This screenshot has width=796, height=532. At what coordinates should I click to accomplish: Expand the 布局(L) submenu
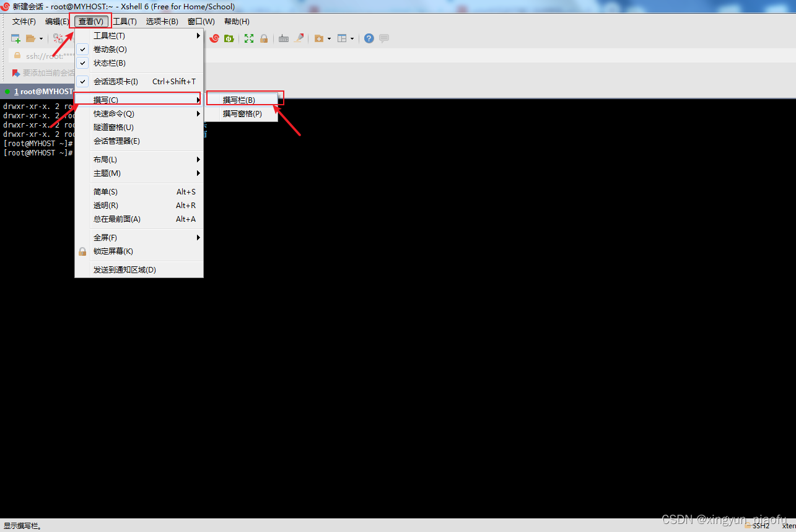point(139,160)
